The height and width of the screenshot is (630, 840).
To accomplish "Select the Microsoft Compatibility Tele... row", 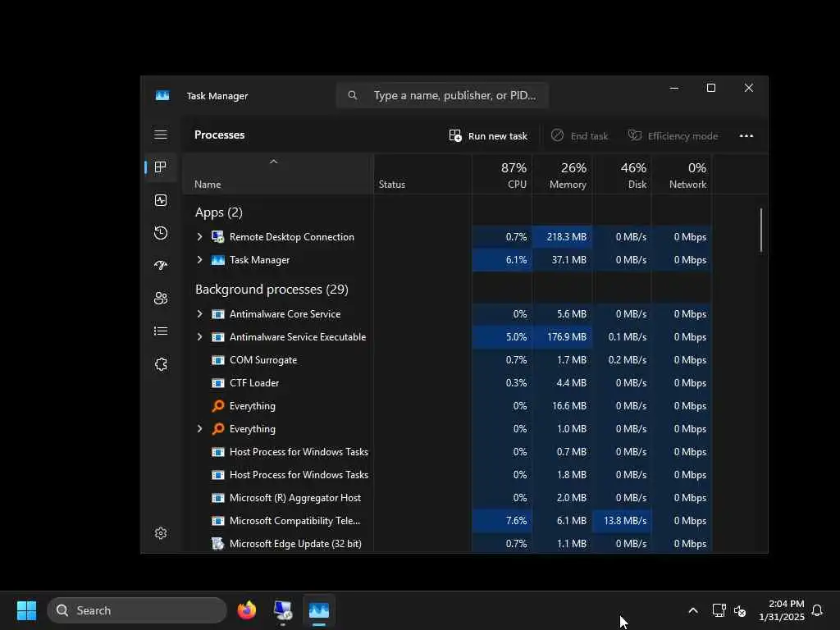I will point(447,521).
